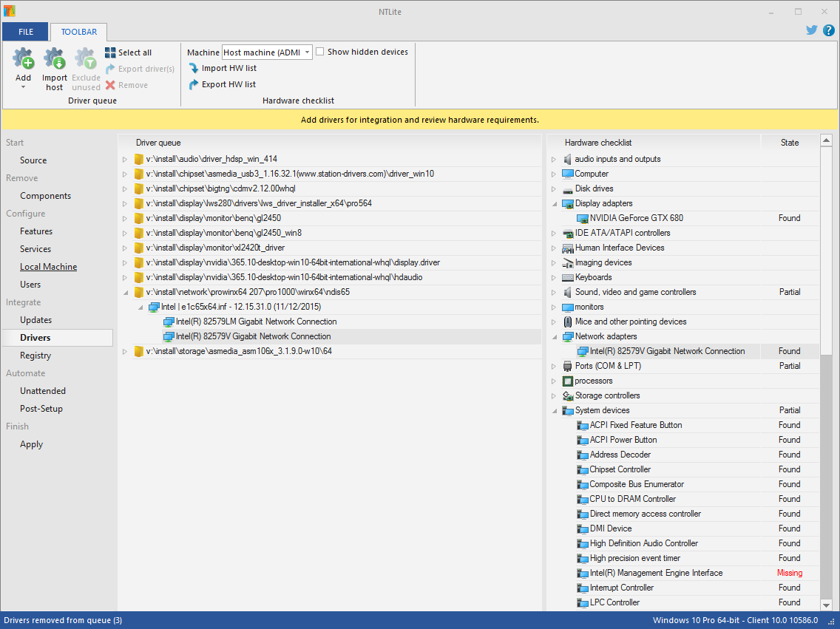This screenshot has height=629, width=840.
Task: Click the Import HW list icon
Action: [194, 68]
